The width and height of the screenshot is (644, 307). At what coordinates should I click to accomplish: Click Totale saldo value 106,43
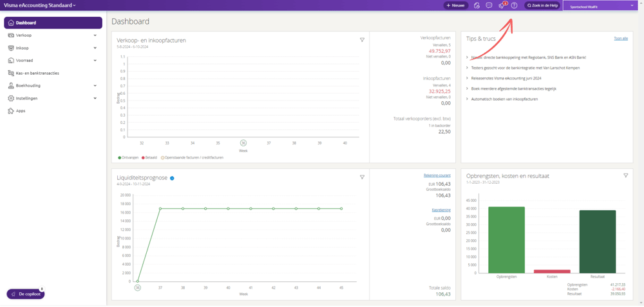click(443, 294)
